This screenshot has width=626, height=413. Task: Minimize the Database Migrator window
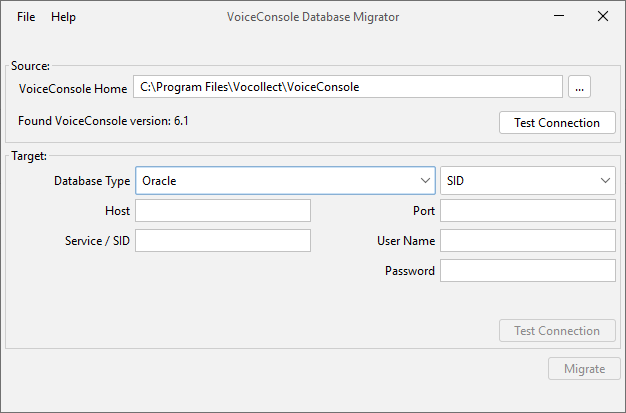[557, 17]
